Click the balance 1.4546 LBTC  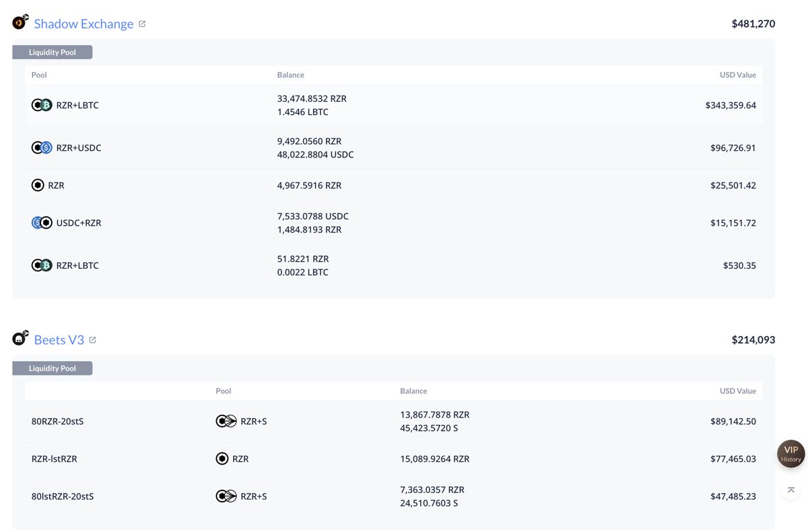point(303,112)
